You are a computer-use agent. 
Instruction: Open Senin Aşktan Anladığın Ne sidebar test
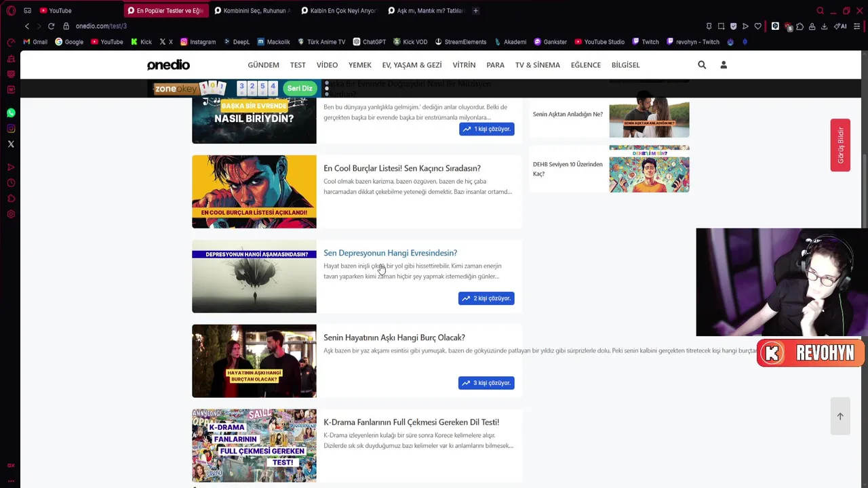click(x=568, y=114)
